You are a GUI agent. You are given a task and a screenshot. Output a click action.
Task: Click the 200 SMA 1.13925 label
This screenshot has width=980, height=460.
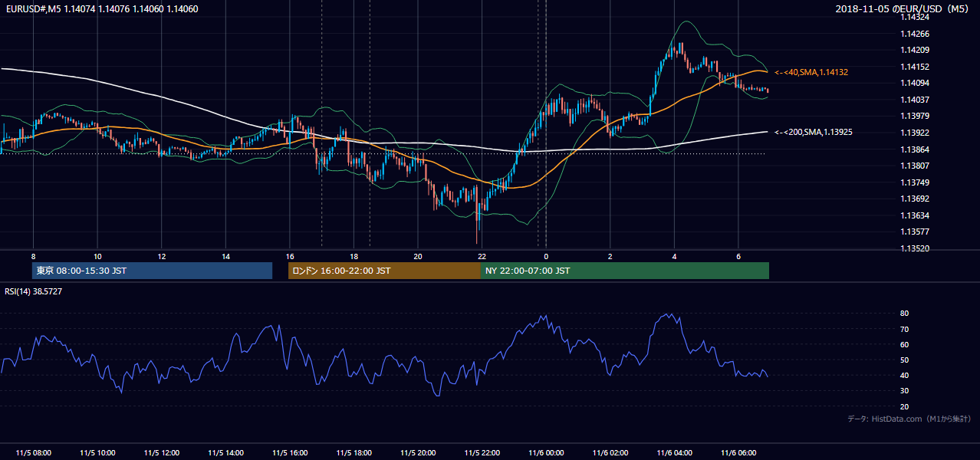(x=813, y=133)
